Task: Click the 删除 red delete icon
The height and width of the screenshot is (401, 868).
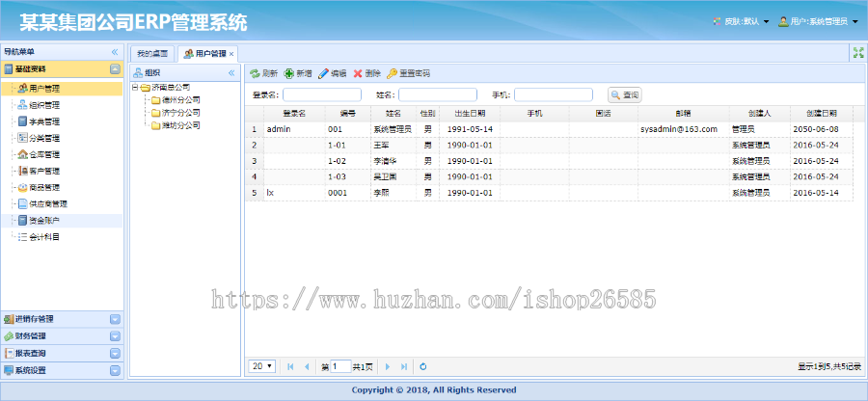Action: 359,73
